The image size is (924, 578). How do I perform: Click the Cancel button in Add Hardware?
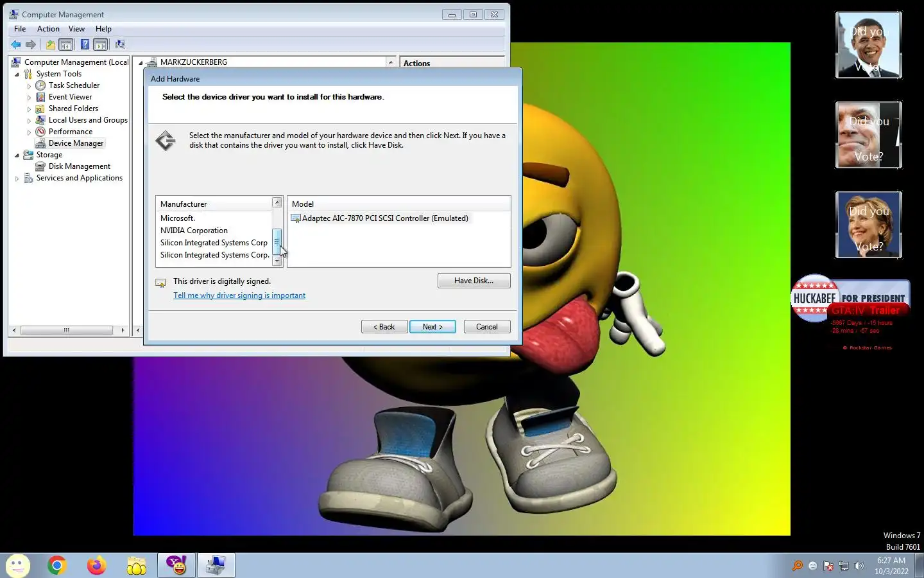coord(486,327)
